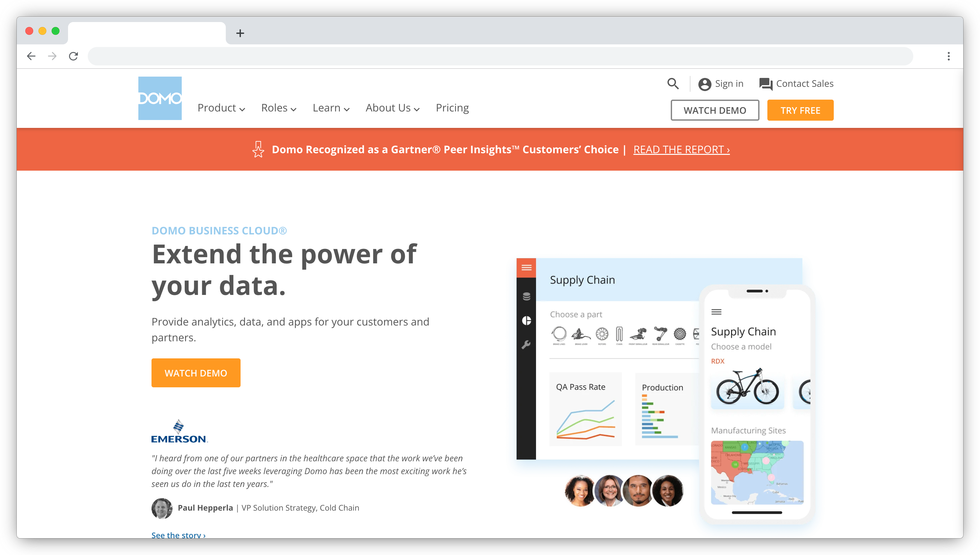Click the Domo logo

pyautogui.click(x=160, y=98)
